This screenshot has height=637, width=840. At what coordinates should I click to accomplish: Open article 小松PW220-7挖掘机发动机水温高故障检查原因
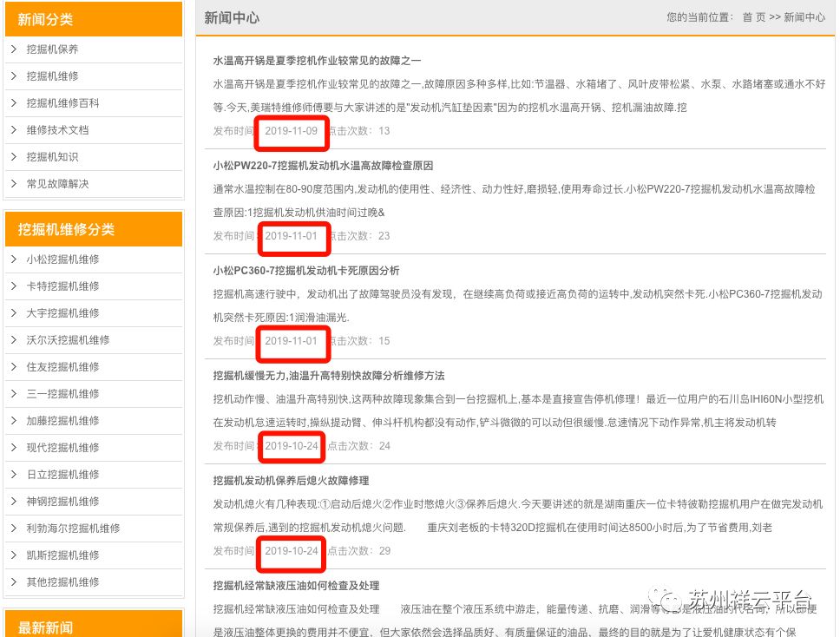coord(323,166)
